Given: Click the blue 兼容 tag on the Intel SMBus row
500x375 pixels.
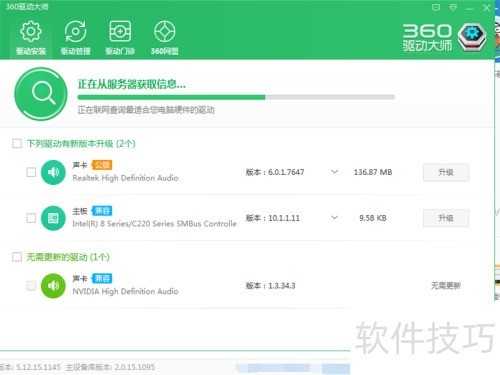Looking at the screenshot, I should coord(102,211).
